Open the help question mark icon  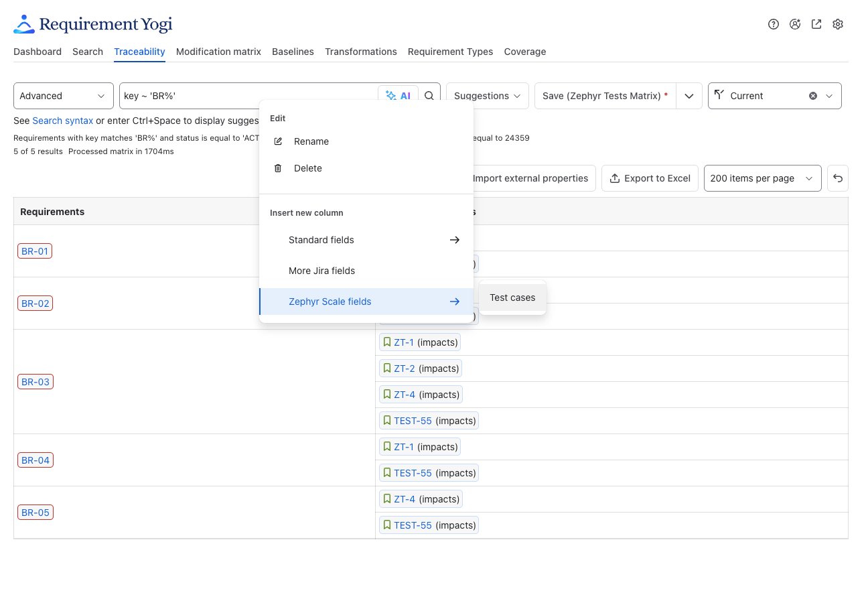point(774,24)
